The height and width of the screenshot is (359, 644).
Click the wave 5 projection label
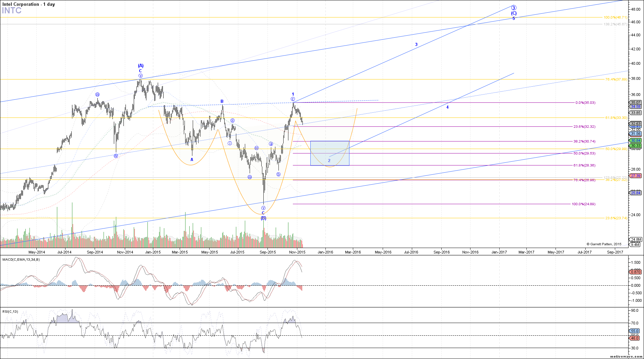pyautogui.click(x=514, y=18)
